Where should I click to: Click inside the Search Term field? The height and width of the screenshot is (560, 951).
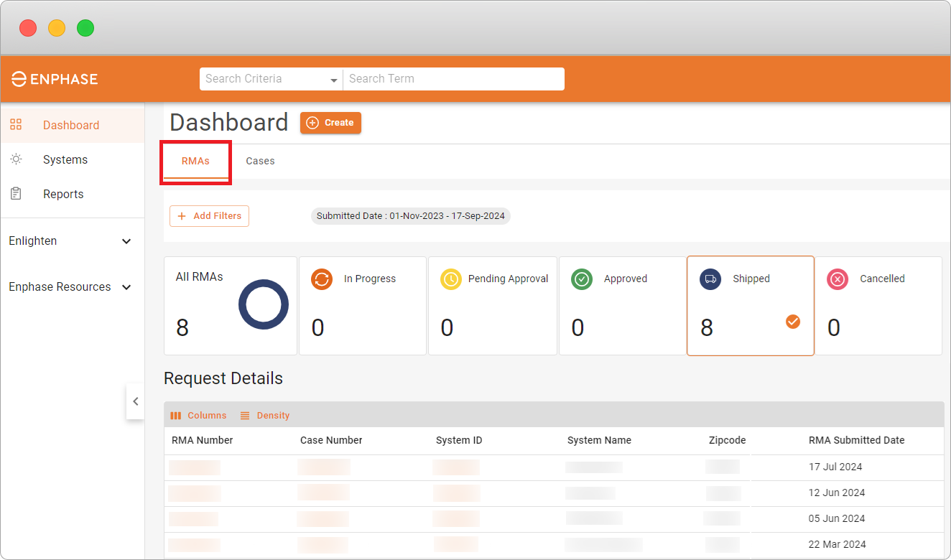454,79
